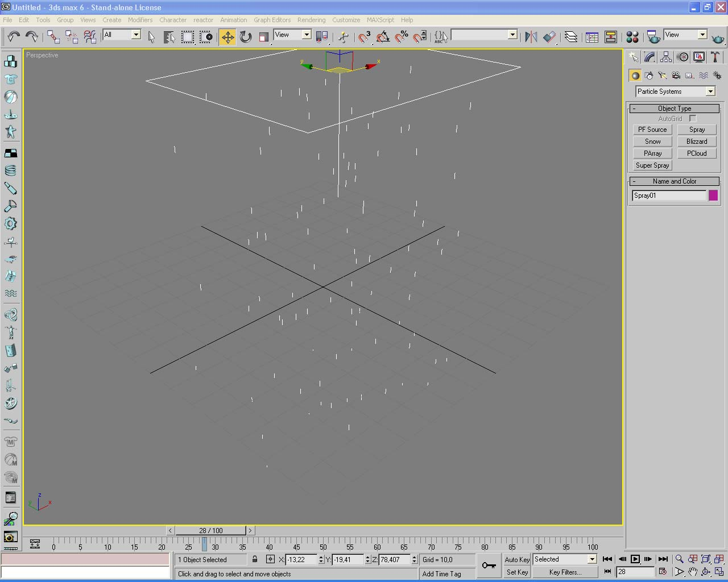Open the reactor menu
The image size is (728, 582).
(203, 20)
